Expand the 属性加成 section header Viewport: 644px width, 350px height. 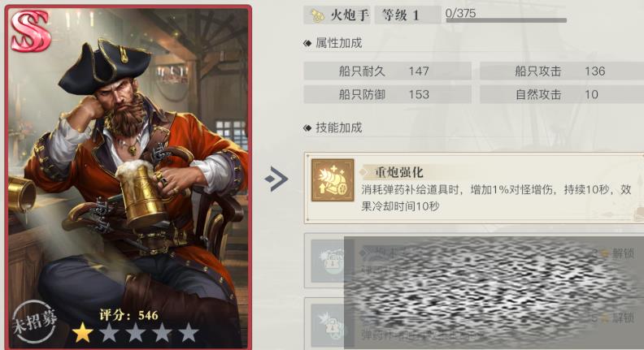tap(333, 43)
